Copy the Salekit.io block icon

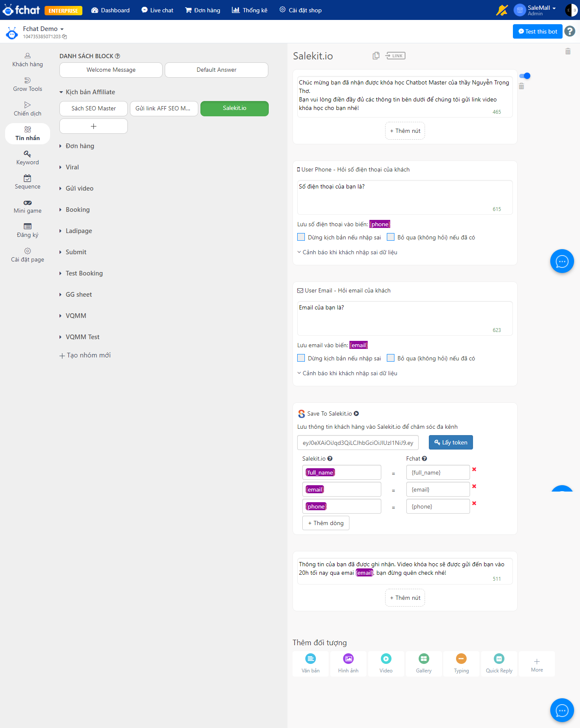click(376, 56)
